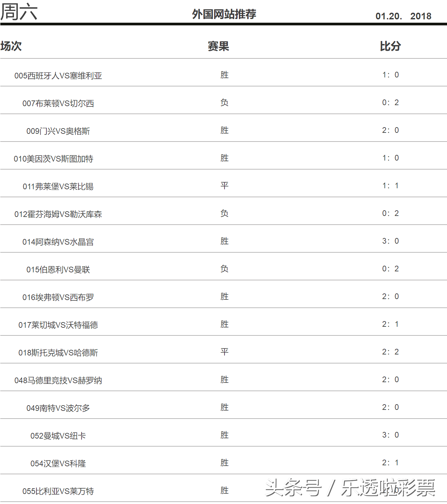Screen dimensions: 447x504
Task: Select match 014阿森纳VS水晶宫
Action: click(x=58, y=242)
